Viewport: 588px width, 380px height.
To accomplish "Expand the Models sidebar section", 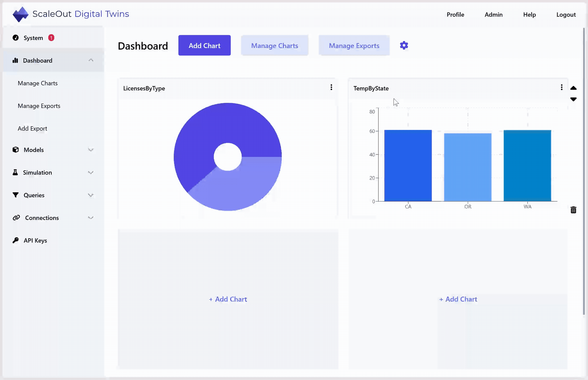I will point(91,150).
